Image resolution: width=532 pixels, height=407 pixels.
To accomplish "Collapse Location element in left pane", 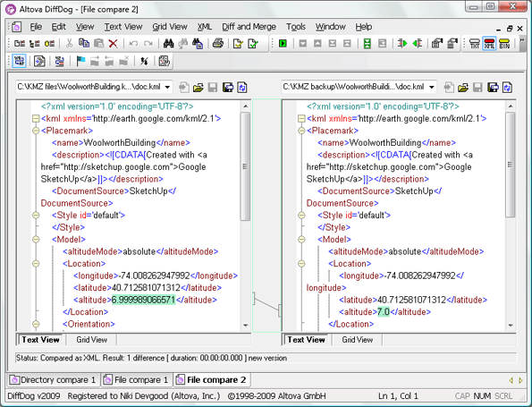I will tap(36, 263).
